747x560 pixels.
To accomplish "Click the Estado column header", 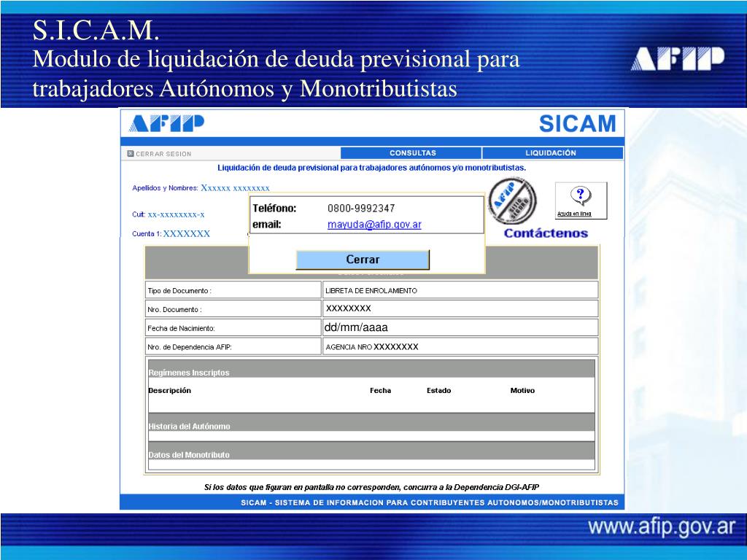I will pyautogui.click(x=438, y=391).
